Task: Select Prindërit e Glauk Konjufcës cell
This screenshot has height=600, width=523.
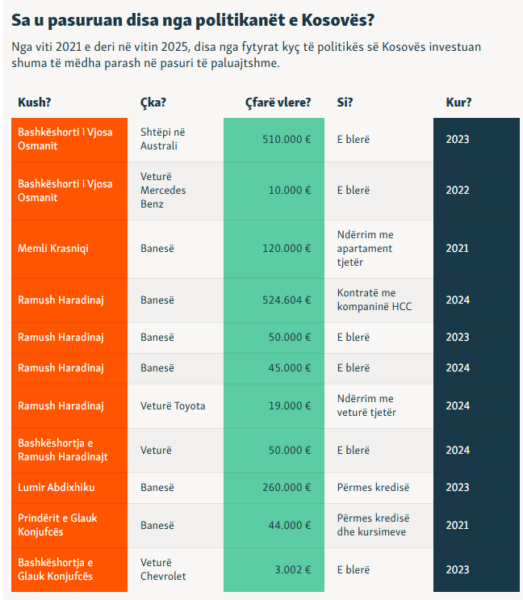Action: [69, 525]
